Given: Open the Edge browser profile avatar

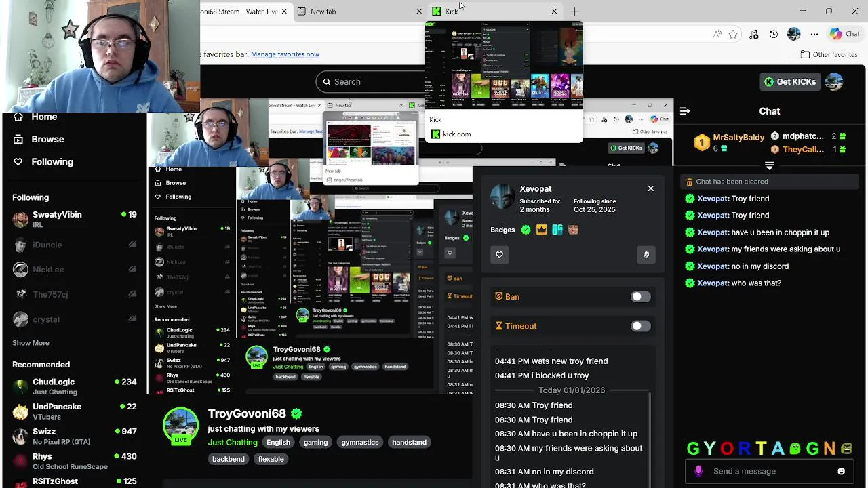Looking at the screenshot, I should click(x=793, y=34).
